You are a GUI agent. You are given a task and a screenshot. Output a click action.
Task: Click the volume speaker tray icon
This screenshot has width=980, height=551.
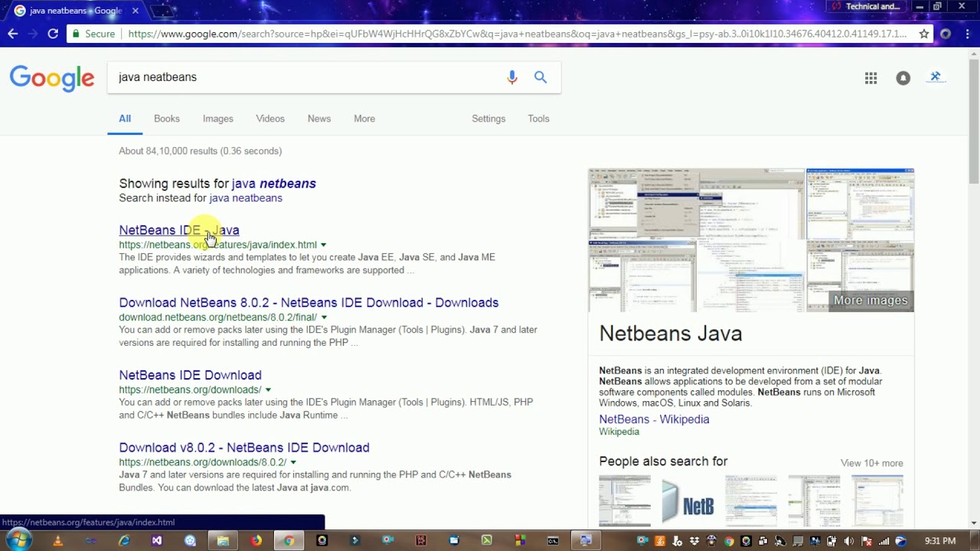[x=849, y=541]
